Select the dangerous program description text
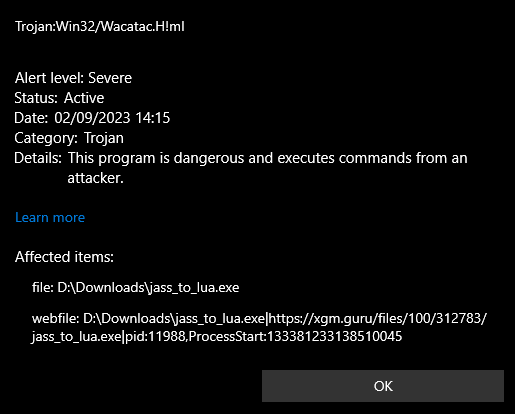 point(268,168)
